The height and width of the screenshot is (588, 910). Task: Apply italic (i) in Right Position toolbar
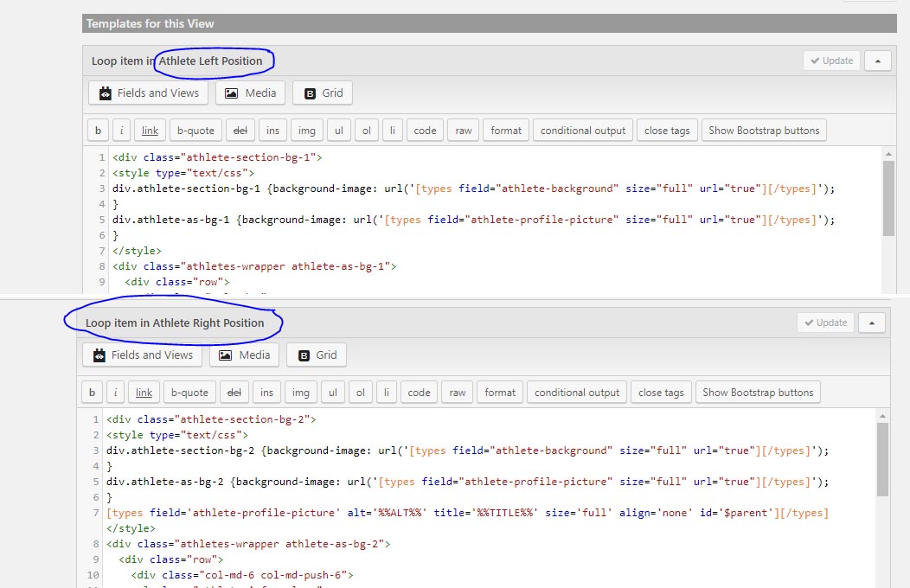coord(116,393)
